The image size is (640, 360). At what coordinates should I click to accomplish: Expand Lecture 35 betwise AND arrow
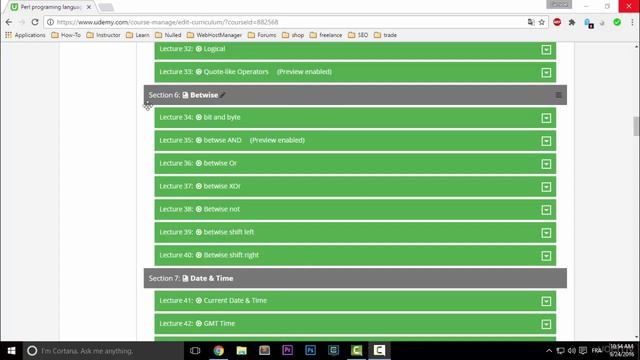point(546,141)
